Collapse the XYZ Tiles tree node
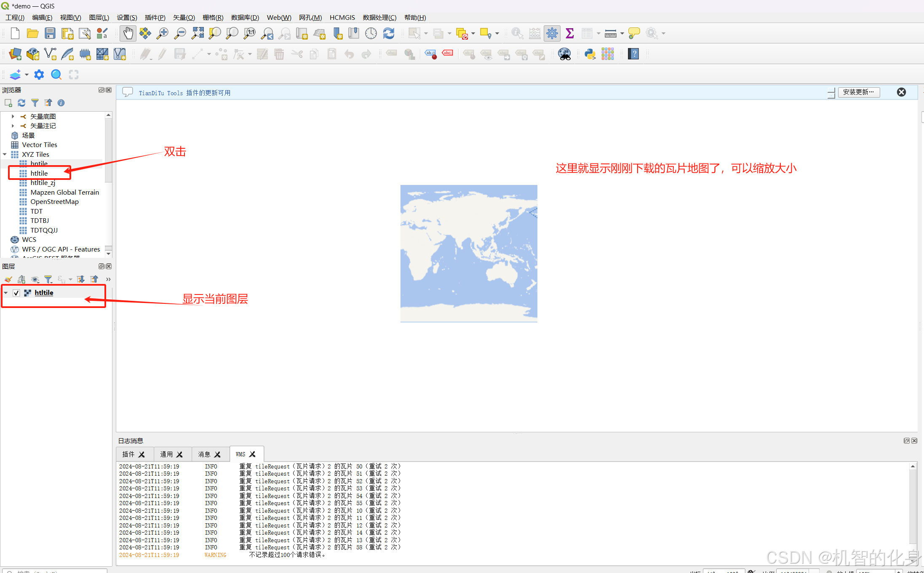The height and width of the screenshot is (573, 924). 5,154
